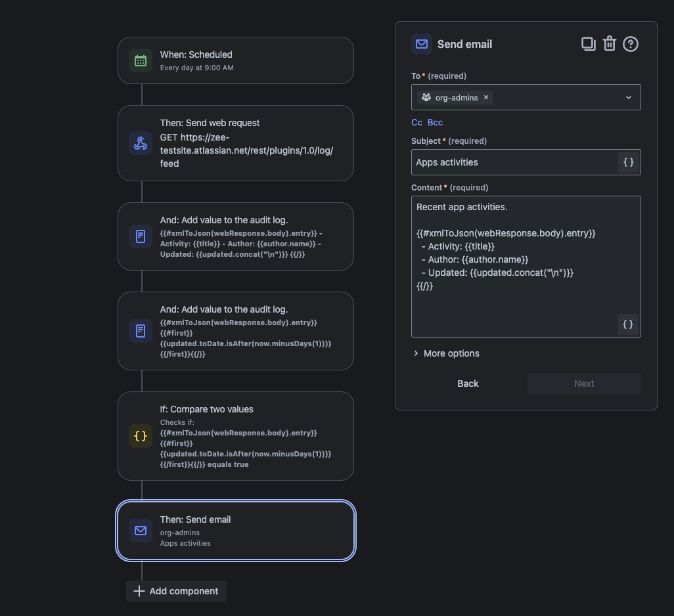Image resolution: width=674 pixels, height=616 pixels.
Task: Delete the Send email component
Action: (x=610, y=44)
